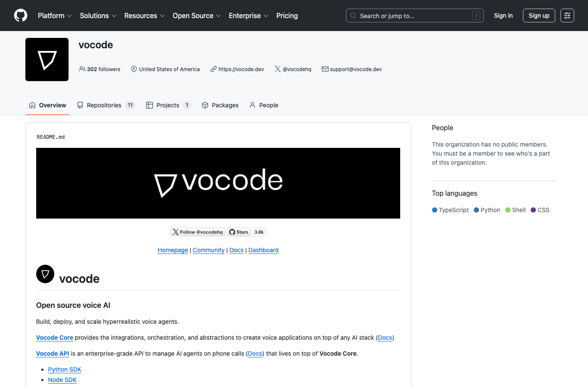Click the Stars badge button

(239, 232)
